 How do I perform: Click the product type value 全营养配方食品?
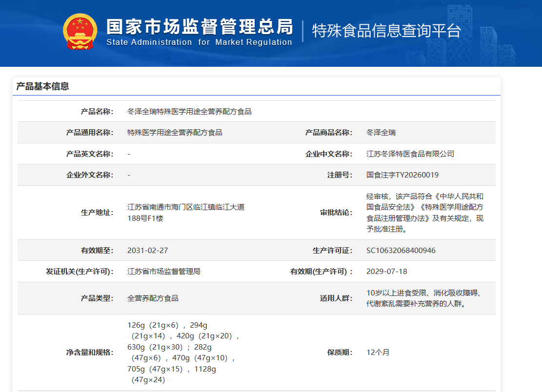point(153,298)
